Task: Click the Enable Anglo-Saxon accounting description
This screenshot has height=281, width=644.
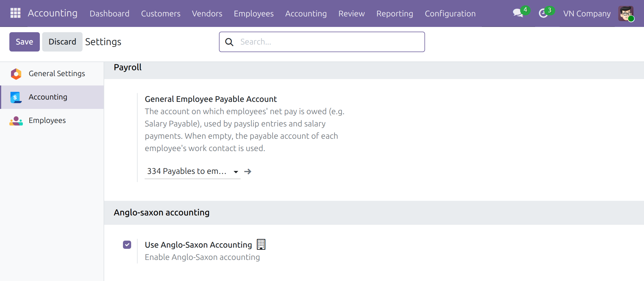Action: tap(202, 257)
